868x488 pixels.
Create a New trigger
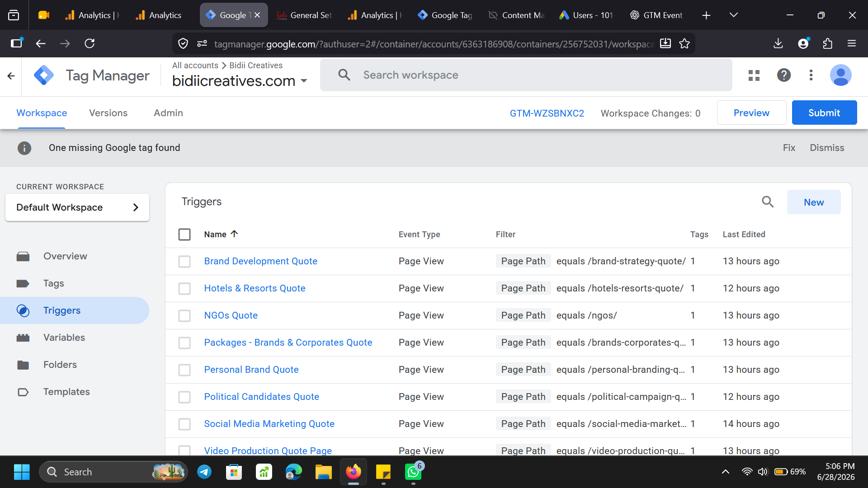(814, 202)
